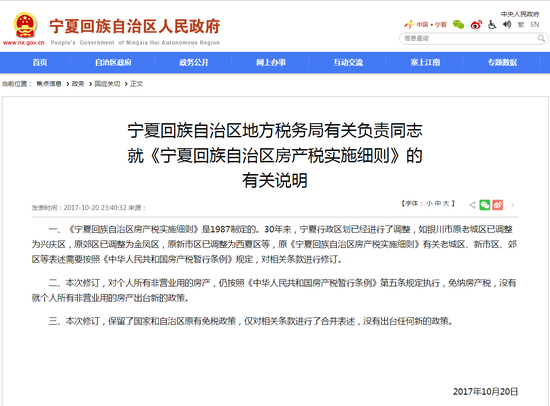Go to 焦点信息 breadcrumb
Screen dimensions: 550x406
[x=49, y=84]
